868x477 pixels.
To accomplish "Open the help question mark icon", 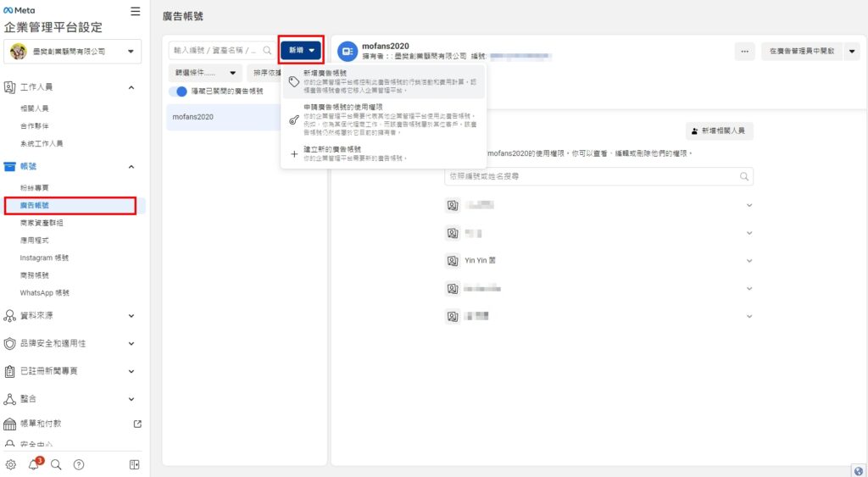I will click(79, 465).
